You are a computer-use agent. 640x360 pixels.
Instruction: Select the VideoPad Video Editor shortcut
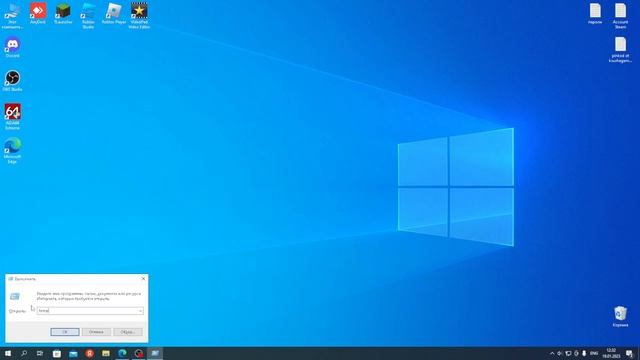[139, 16]
